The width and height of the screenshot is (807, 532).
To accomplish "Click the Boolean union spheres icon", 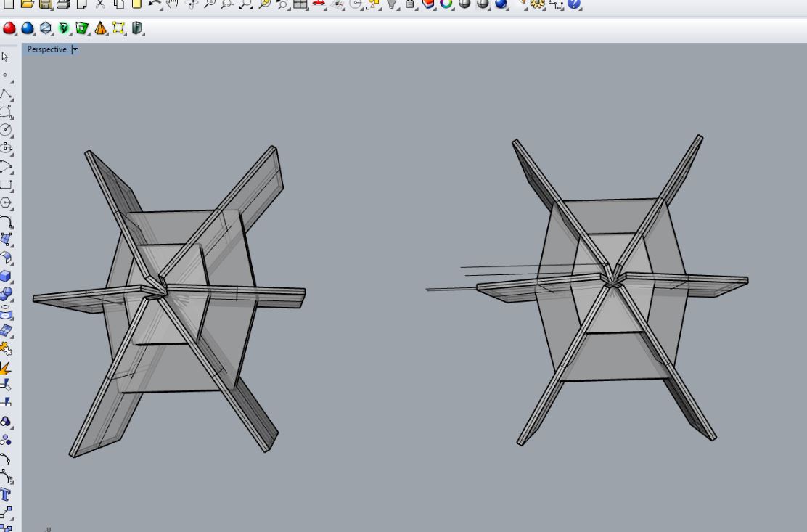I will coord(7,294).
